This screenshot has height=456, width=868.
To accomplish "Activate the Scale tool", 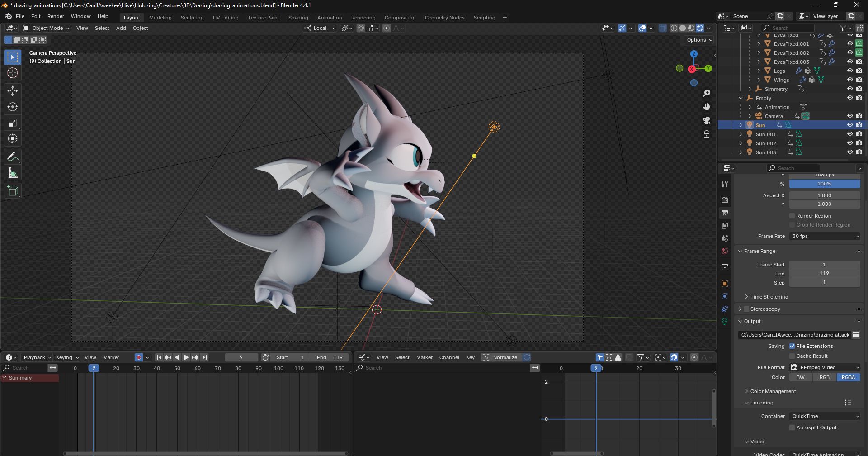I will [x=13, y=123].
